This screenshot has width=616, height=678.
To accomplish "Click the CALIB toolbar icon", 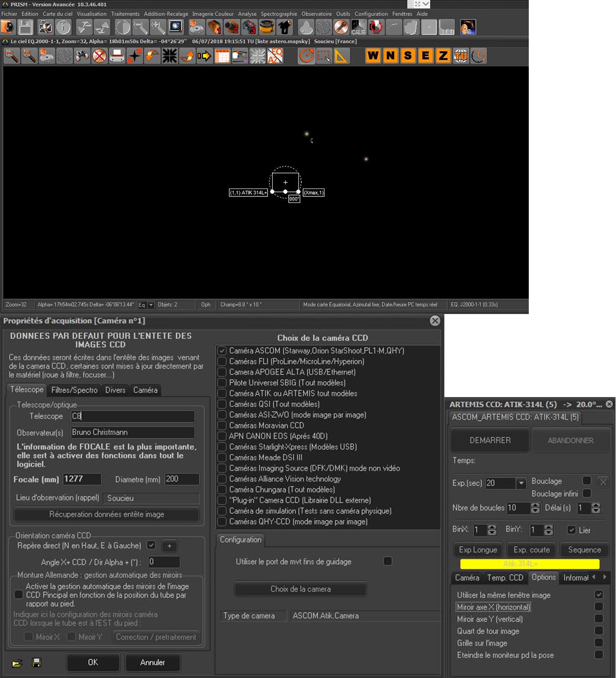I will [x=358, y=27].
